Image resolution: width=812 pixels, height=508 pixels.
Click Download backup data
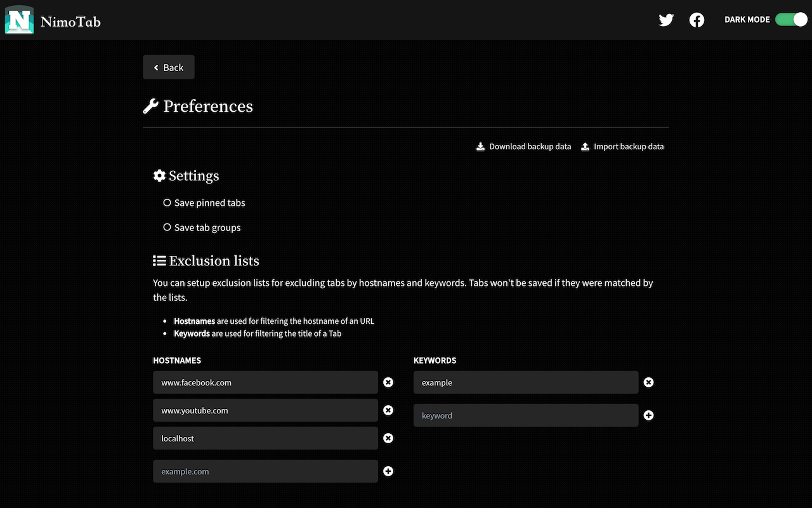pos(524,147)
